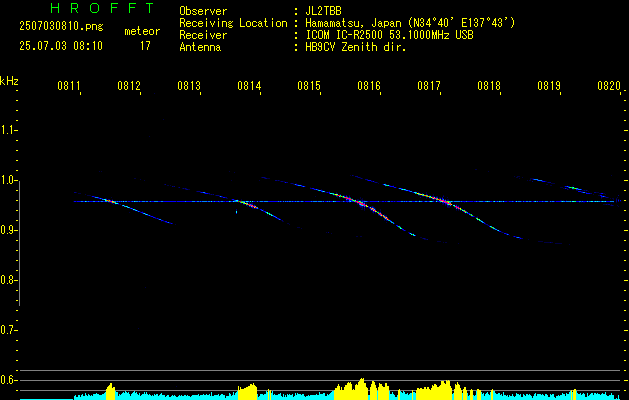629x400 pixels.
Task: Click the 0820 time marker
Action: tap(609, 86)
